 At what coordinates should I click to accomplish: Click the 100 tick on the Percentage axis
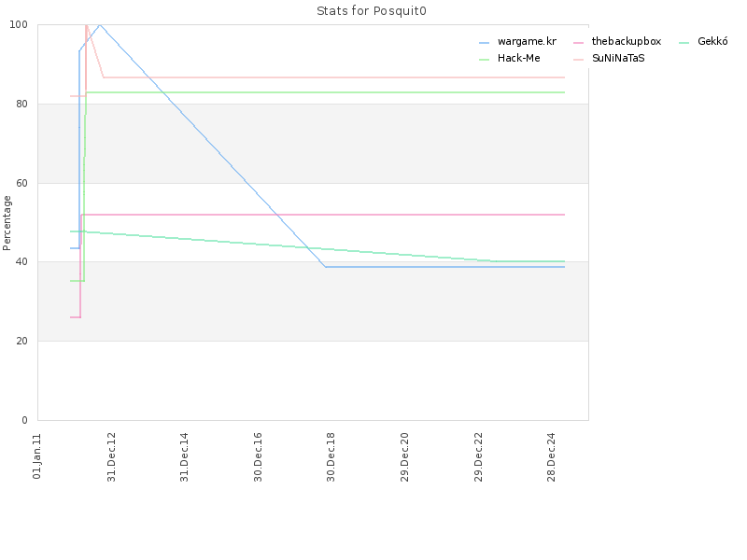tap(19, 25)
